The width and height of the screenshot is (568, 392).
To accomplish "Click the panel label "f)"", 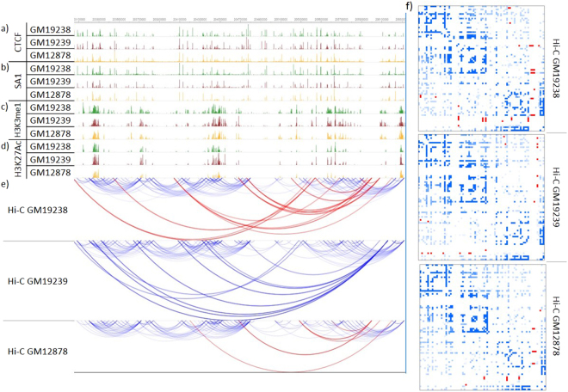I will coord(410,6).
